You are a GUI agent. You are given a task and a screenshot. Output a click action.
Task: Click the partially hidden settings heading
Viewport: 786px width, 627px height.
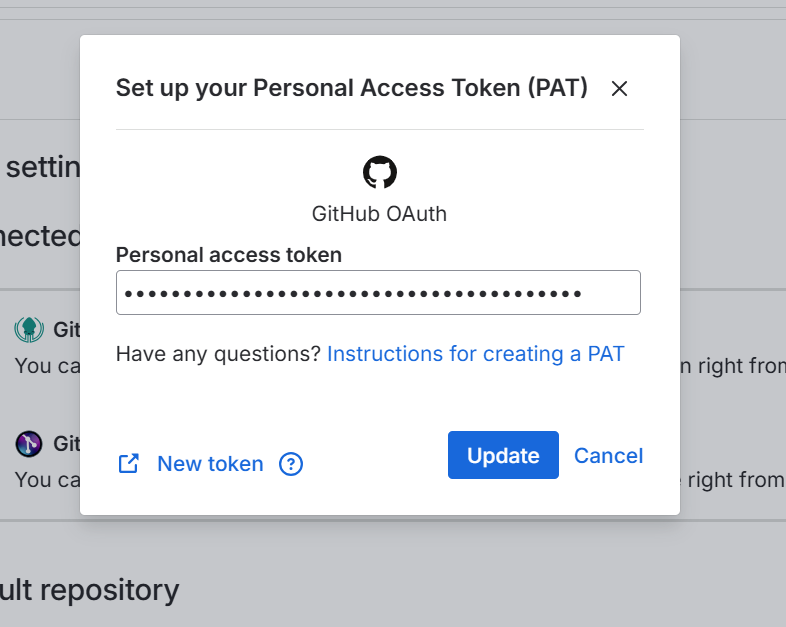pyautogui.click(x=42, y=167)
